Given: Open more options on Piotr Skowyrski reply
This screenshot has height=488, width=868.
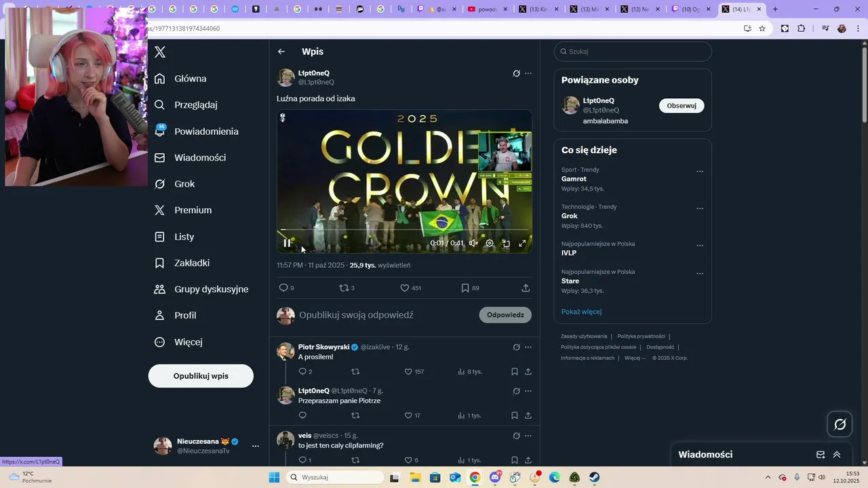Looking at the screenshot, I should coord(528,347).
